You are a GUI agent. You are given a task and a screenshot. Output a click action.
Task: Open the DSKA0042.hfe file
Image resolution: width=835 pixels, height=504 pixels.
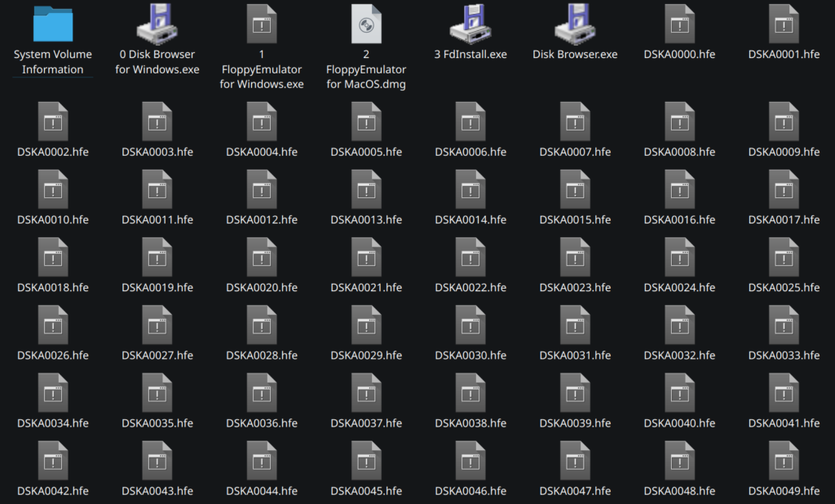point(52,461)
